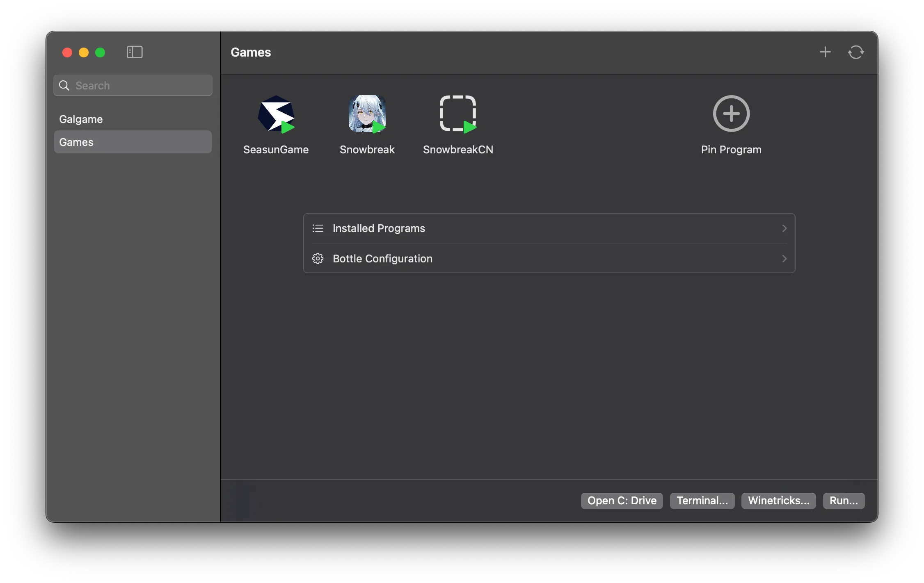Screen dimensions: 924x583
Task: Toggle the sidebar with the panel icon
Action: tap(135, 52)
